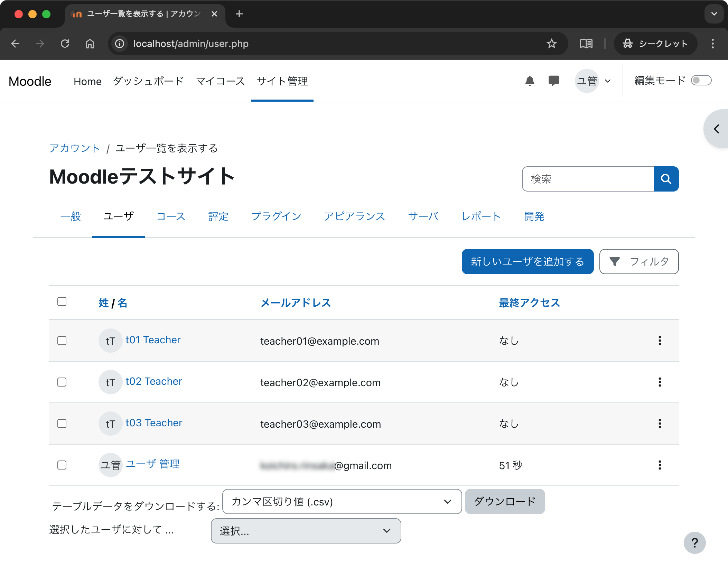Screen dimensions: 728x576
Task: Select all users with the header checkbox
Action: point(62,302)
